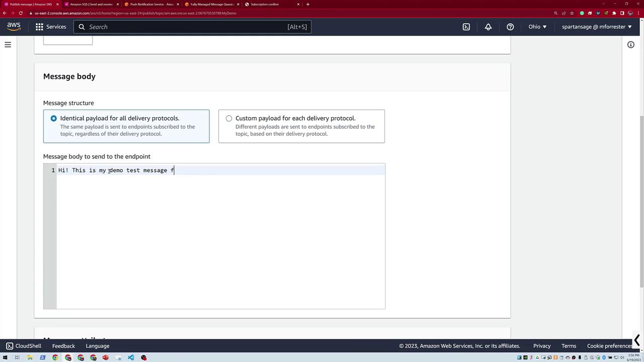Open the Windows Task View button
This screenshot has height=362, width=644.
click(x=17, y=357)
